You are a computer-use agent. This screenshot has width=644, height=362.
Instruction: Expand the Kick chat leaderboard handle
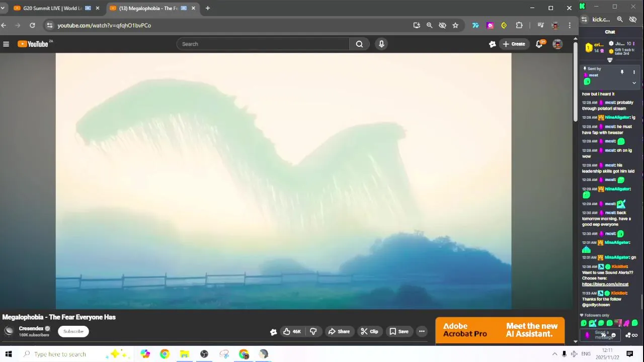[x=610, y=60]
